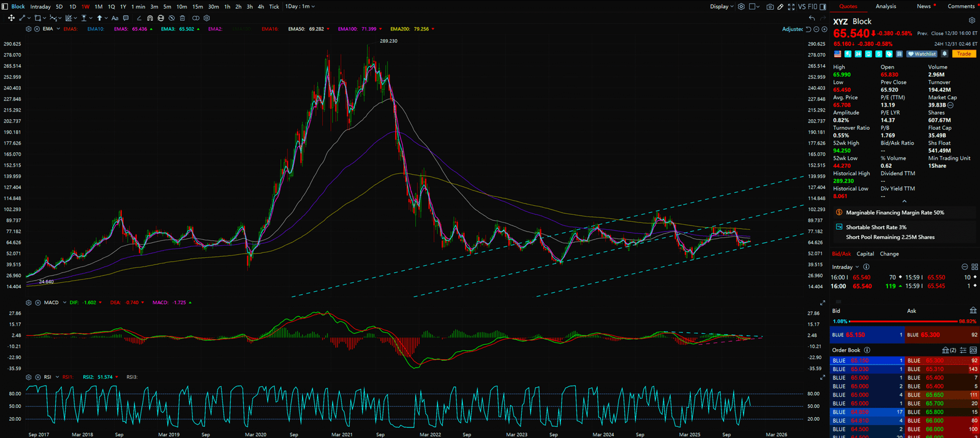Click the Watchlist button
The width and height of the screenshot is (980, 438).
[x=922, y=54]
